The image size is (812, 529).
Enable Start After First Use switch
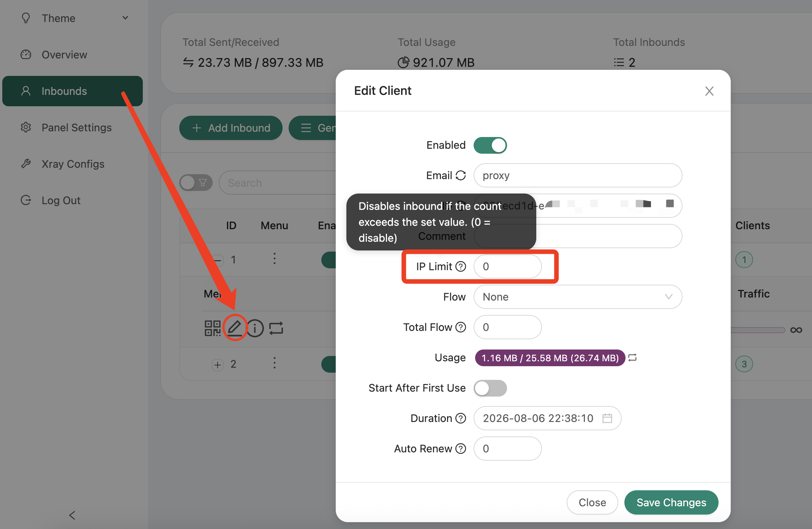pos(490,388)
